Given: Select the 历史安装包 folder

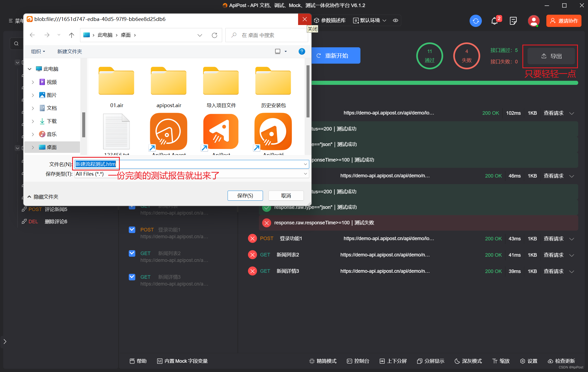Looking at the screenshot, I should (x=273, y=87).
